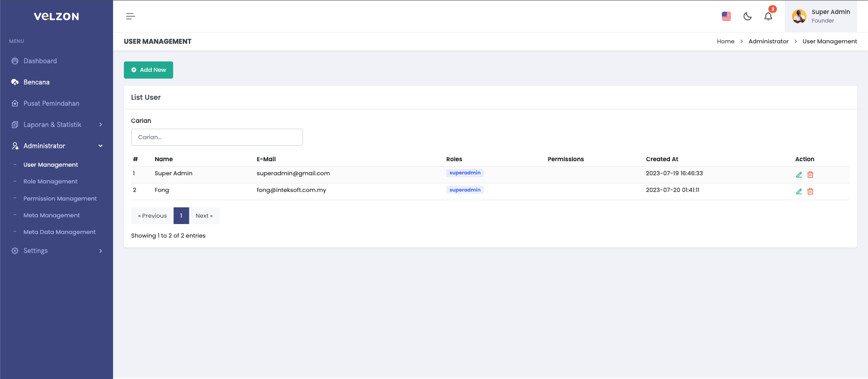Viewport: 868px width, 379px height.
Task: Open notifications bell icon
Action: [x=768, y=16]
